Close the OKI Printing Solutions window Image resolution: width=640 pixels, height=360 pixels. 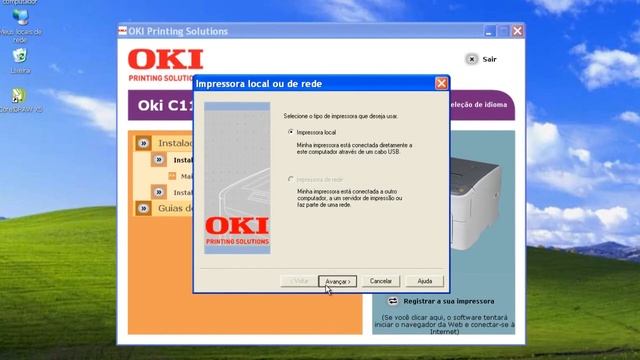tap(517, 31)
